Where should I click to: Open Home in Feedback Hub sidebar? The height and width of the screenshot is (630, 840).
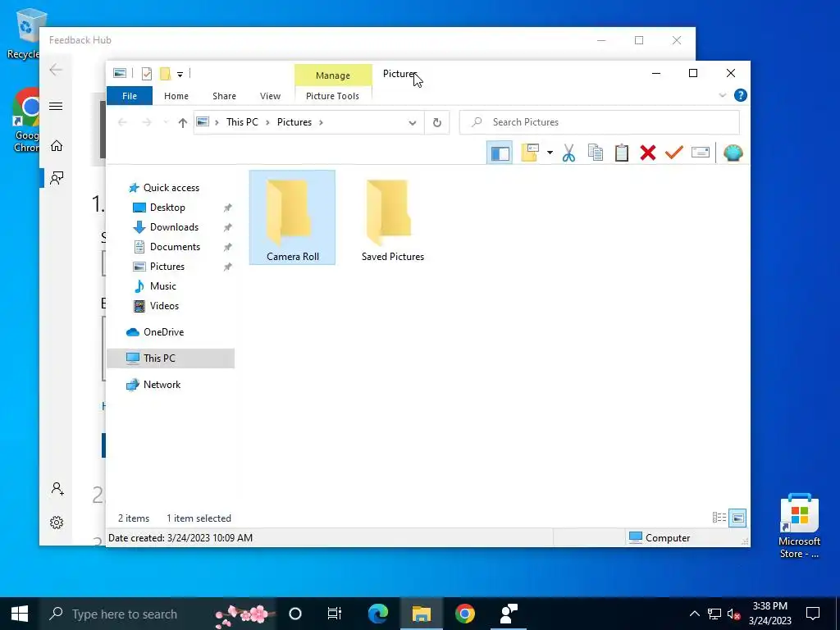pyautogui.click(x=57, y=146)
